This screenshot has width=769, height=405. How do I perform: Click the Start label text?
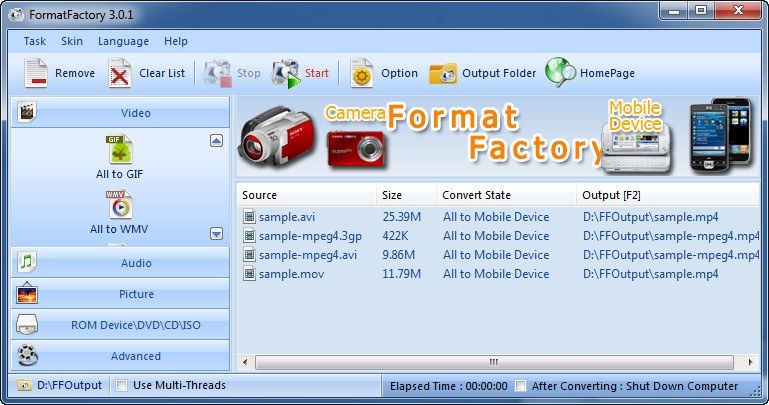(x=317, y=73)
